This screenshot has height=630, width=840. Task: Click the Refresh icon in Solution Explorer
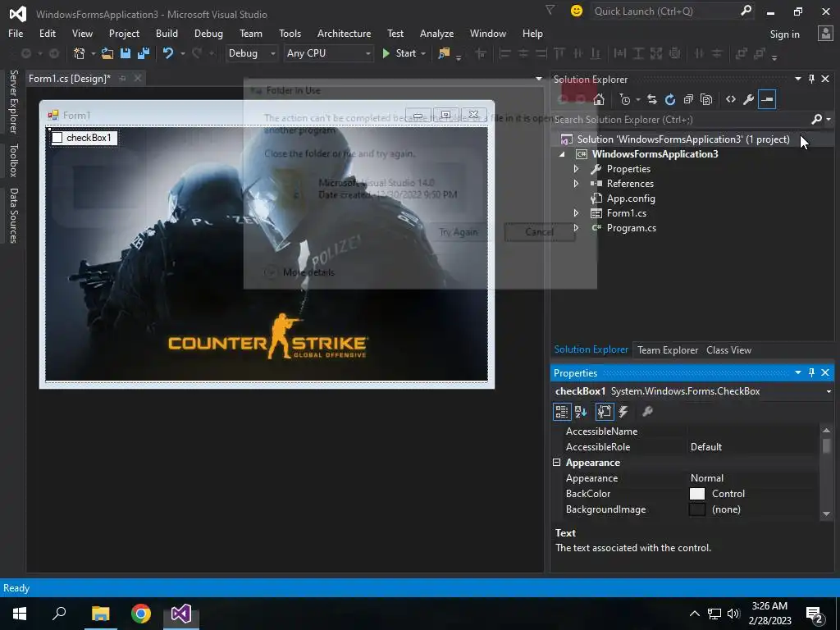pos(670,99)
